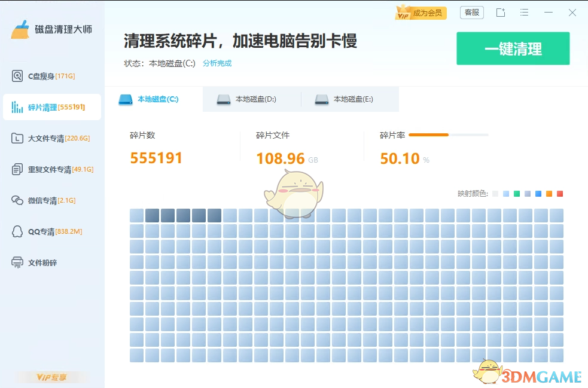Click the 分析完成 analysis link
This screenshot has width=588, height=388.
(x=217, y=63)
